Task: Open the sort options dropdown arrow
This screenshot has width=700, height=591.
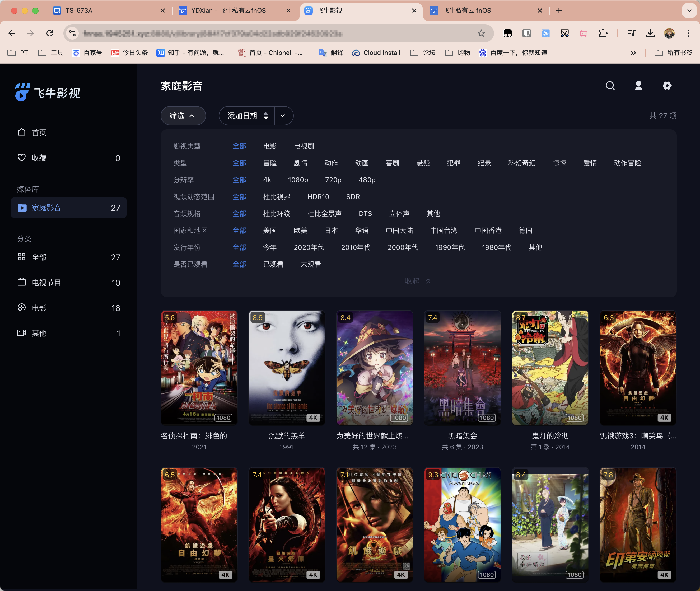Action: [x=283, y=116]
